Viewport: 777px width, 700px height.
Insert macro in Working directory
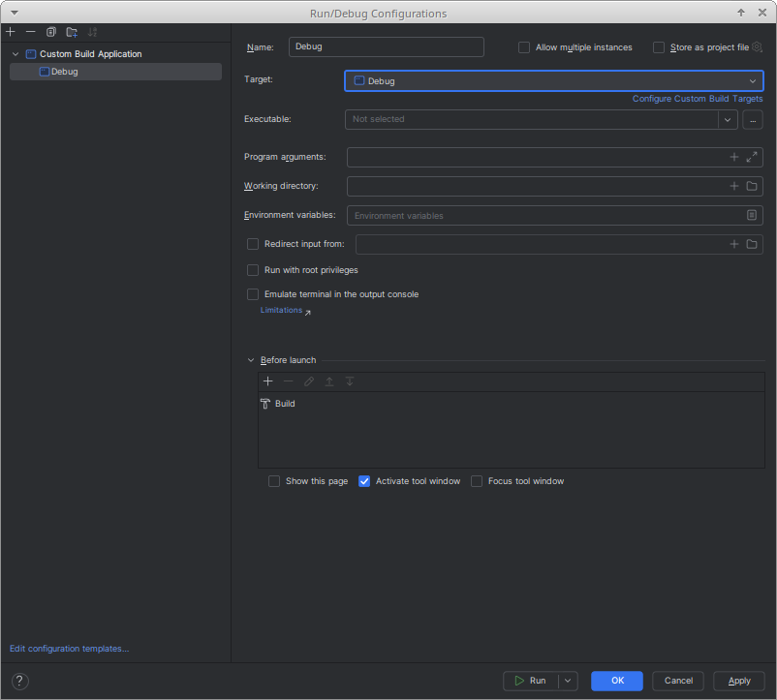[x=734, y=186]
